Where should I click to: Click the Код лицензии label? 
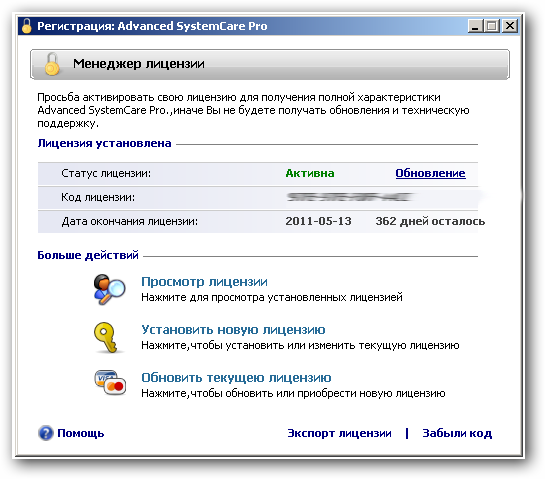tap(98, 197)
